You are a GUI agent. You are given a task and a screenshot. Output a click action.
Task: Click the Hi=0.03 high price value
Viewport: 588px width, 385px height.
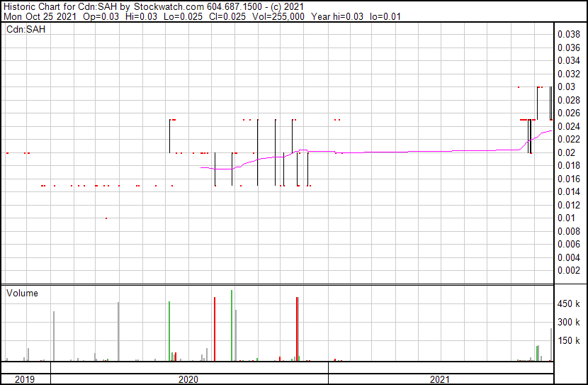click(x=142, y=17)
